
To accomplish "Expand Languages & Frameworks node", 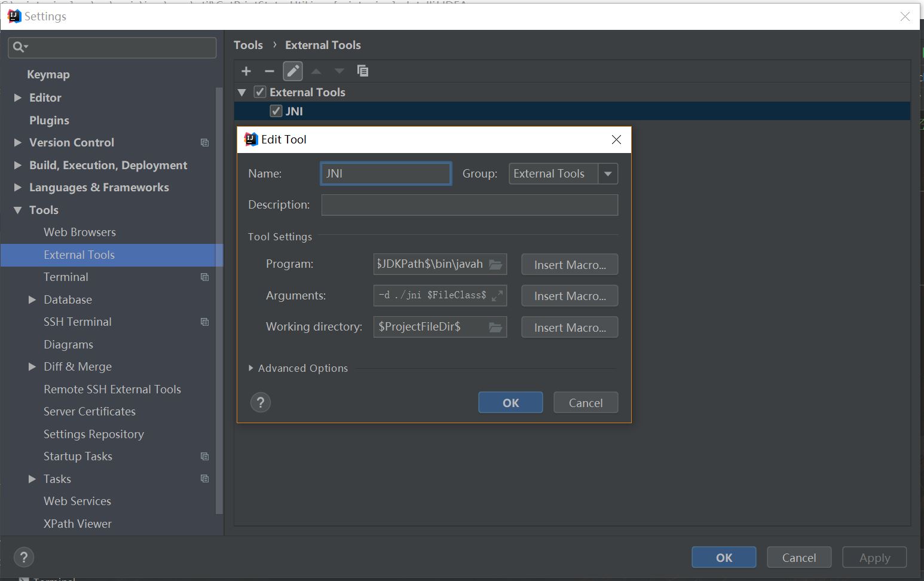I will [18, 187].
